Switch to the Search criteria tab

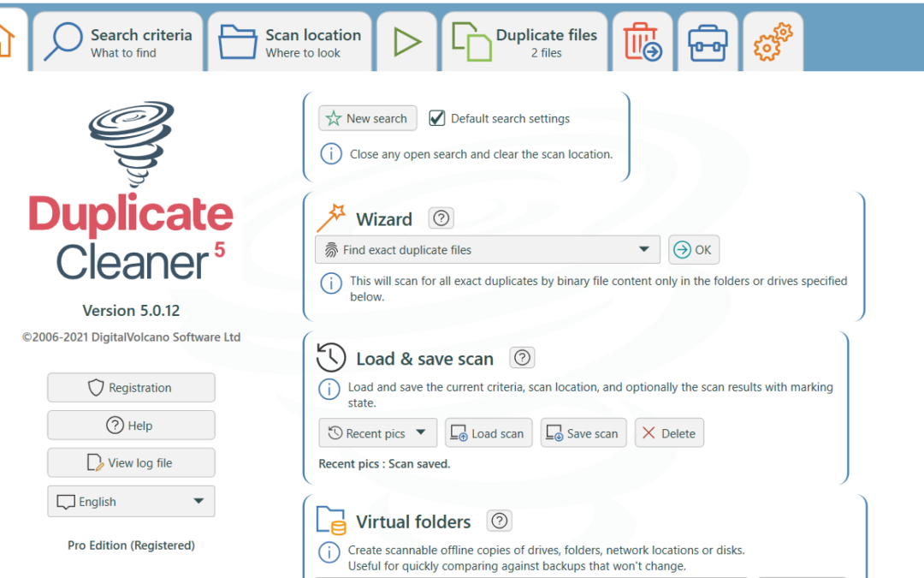click(118, 42)
